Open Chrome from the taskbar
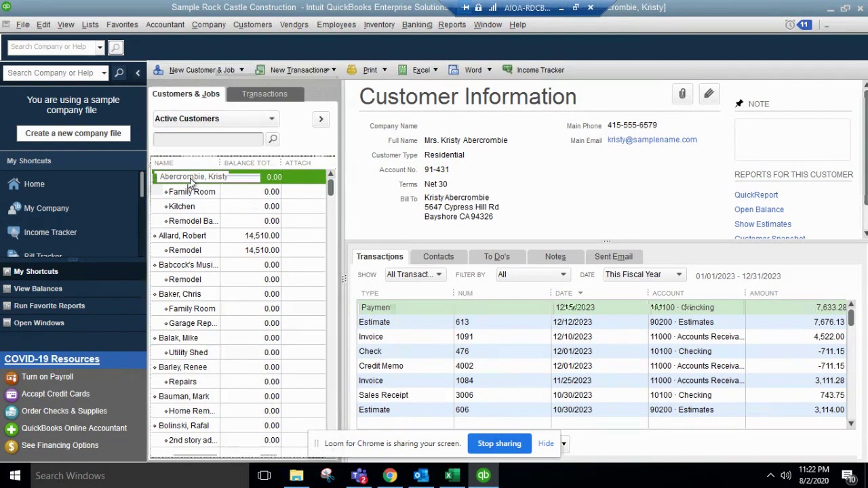This screenshot has width=868, height=488. click(x=389, y=476)
